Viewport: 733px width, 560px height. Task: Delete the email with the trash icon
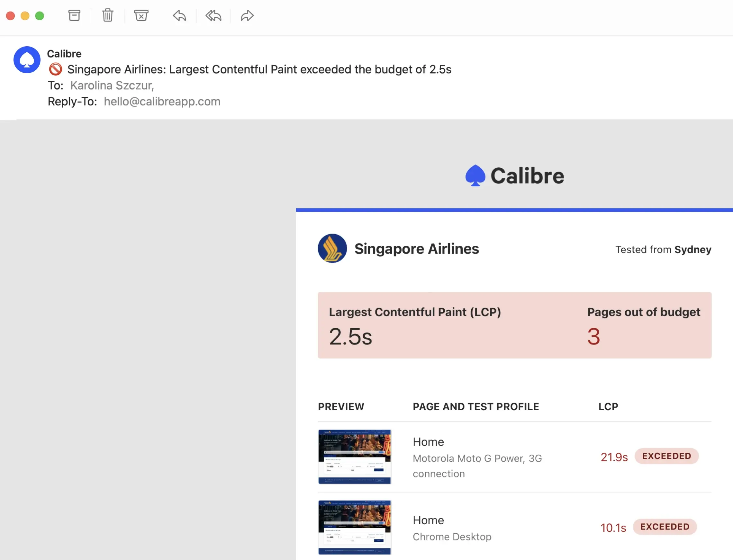click(107, 15)
